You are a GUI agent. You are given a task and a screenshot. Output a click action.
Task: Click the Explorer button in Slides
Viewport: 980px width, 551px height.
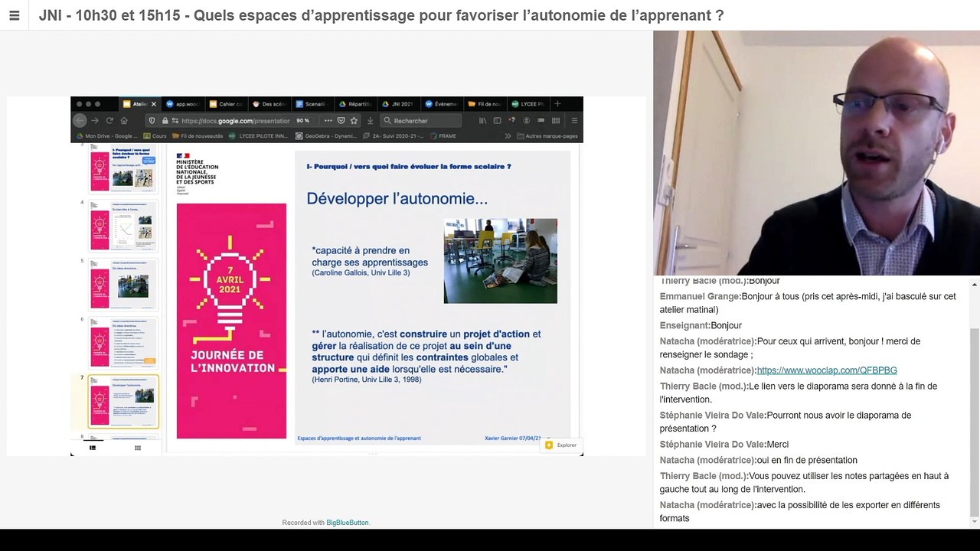[x=561, y=445]
